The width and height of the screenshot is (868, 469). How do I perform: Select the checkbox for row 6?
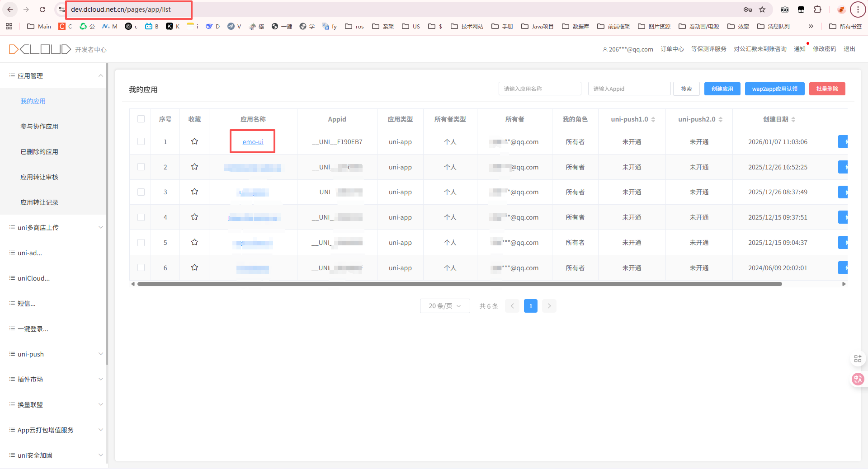[141, 267]
